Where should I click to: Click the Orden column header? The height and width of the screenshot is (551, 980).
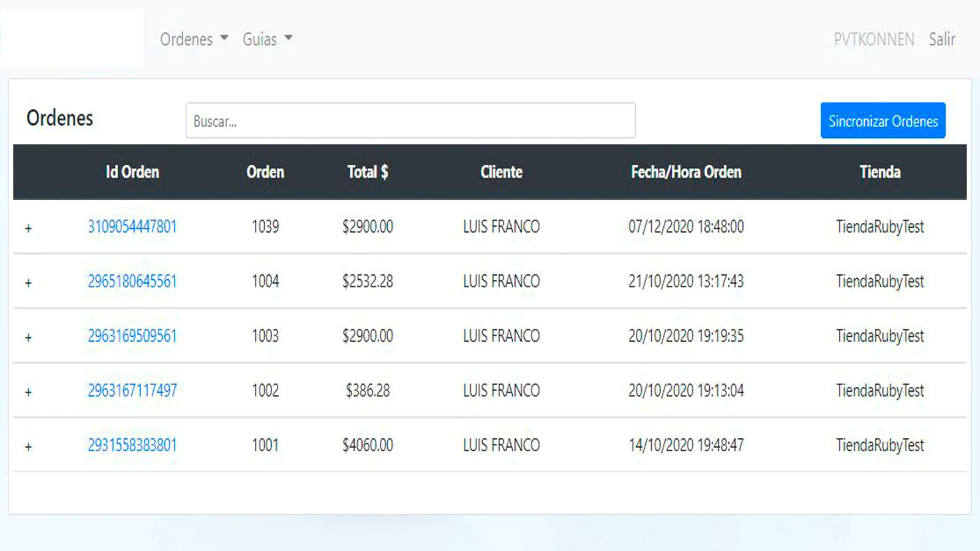click(265, 172)
